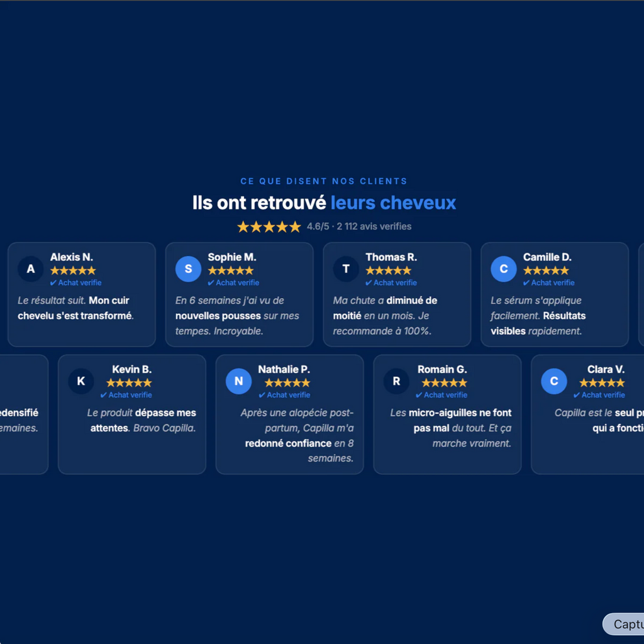Click "Achat verifie" badge on Romain G. card
Viewport: 644px width, 644px height.
pos(441,395)
